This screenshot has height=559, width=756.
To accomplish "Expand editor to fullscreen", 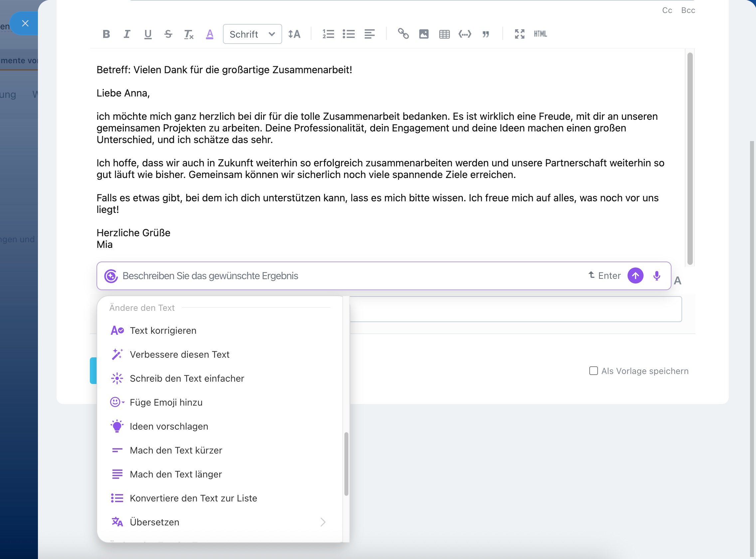I will (x=519, y=34).
